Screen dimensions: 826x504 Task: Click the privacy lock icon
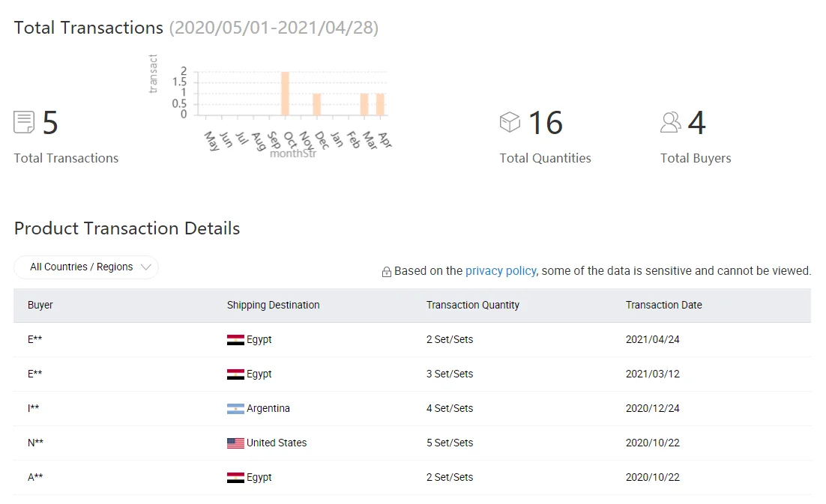(387, 271)
